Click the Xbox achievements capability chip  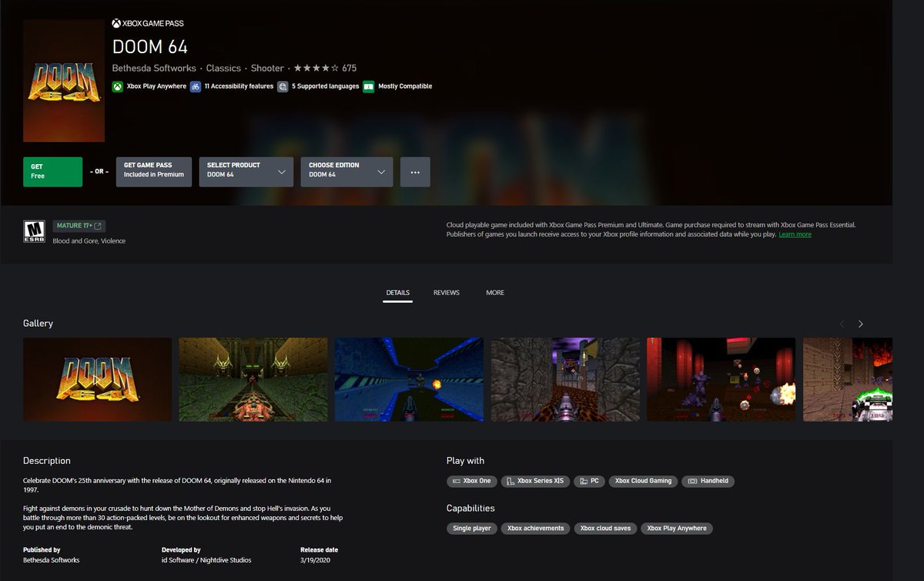(536, 529)
